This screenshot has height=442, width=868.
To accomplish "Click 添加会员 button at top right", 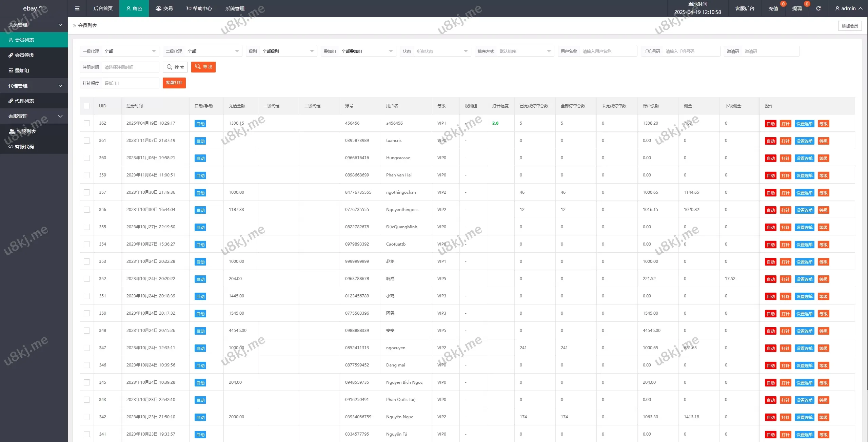I will (x=850, y=26).
